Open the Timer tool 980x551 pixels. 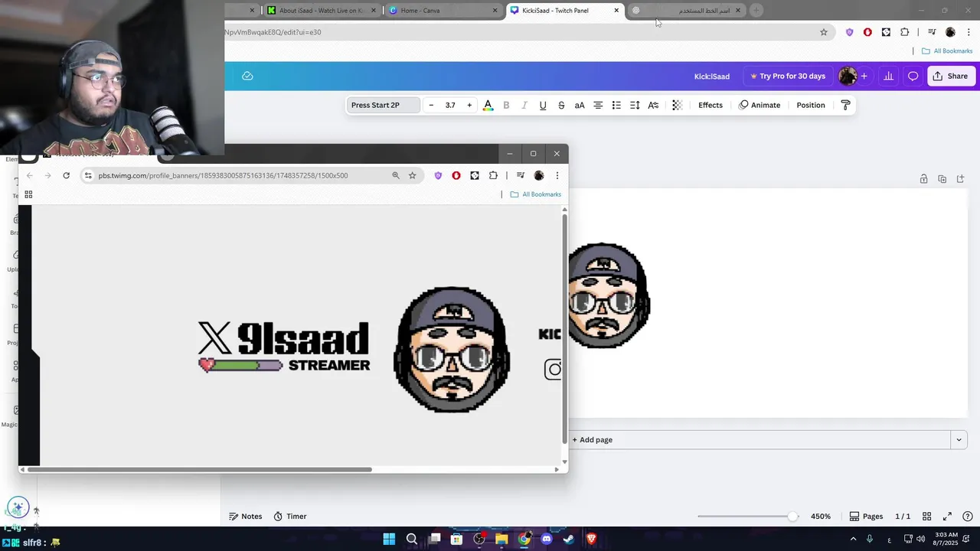[290, 517]
